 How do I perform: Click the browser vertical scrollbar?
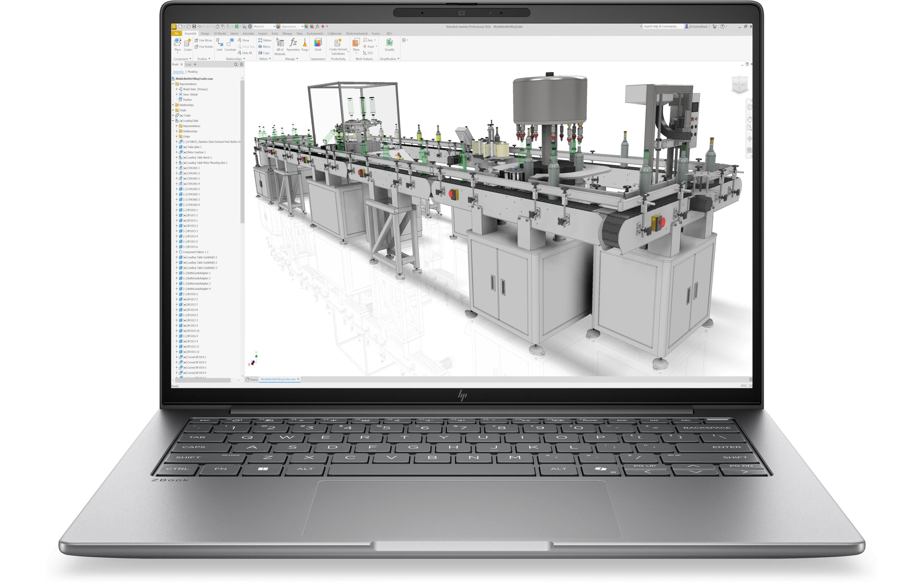(x=242, y=151)
